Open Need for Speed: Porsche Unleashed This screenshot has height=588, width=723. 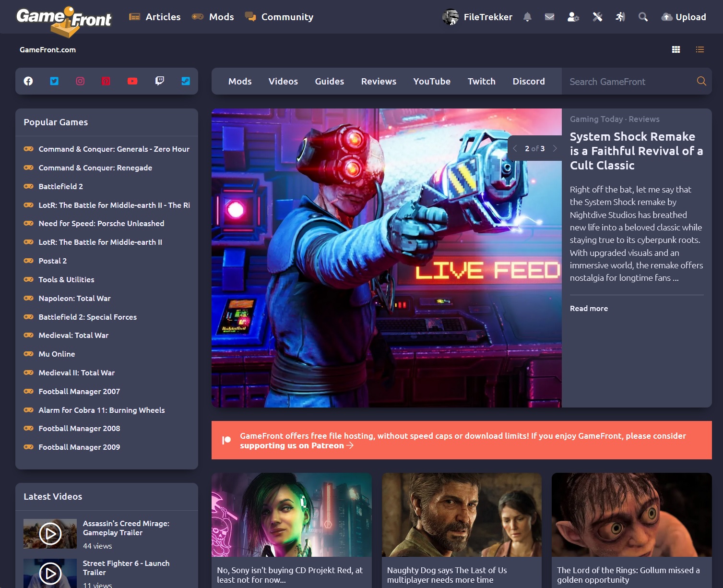pos(101,223)
